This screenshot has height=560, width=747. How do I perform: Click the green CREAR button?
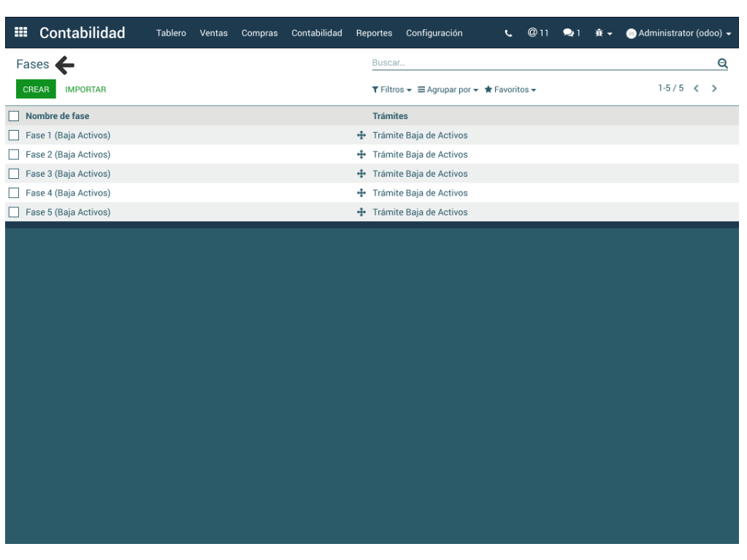click(x=36, y=90)
